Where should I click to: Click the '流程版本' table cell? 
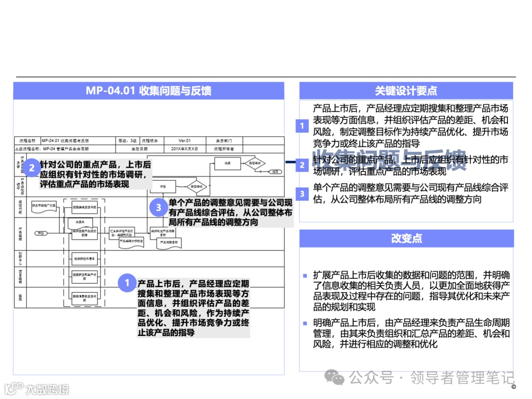pos(152,140)
